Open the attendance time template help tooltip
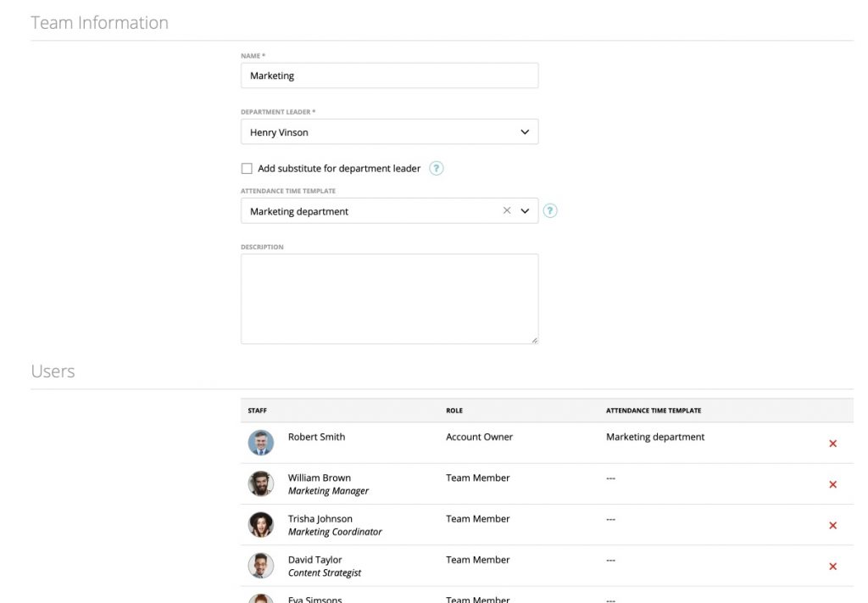 click(x=549, y=210)
